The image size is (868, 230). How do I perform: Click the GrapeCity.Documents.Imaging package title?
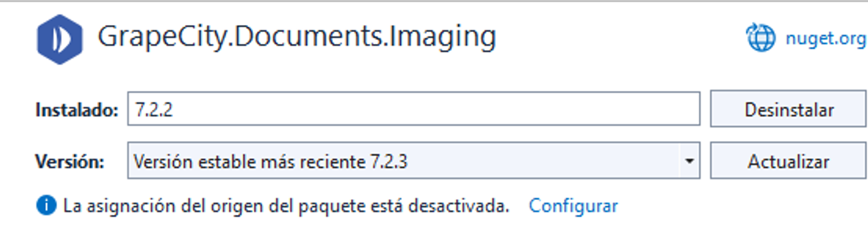[x=296, y=37]
